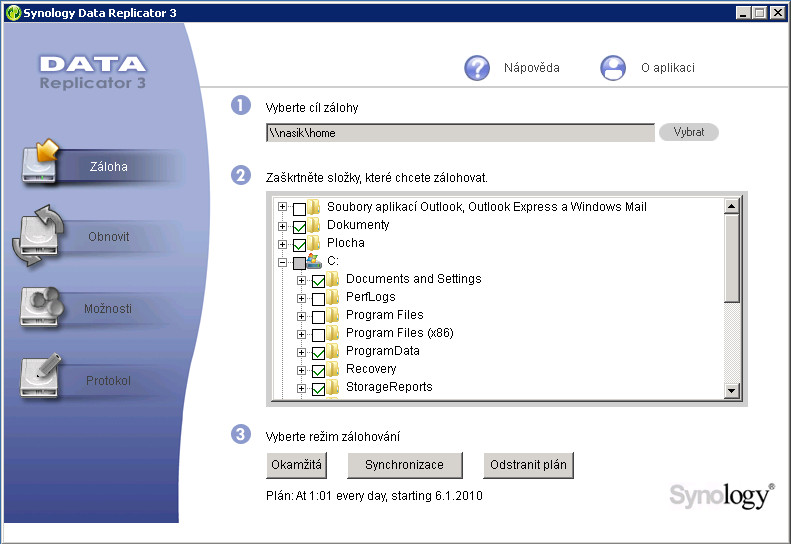Uncheck the Dokumenty checkbox
791x544 pixels.
pyautogui.click(x=299, y=227)
